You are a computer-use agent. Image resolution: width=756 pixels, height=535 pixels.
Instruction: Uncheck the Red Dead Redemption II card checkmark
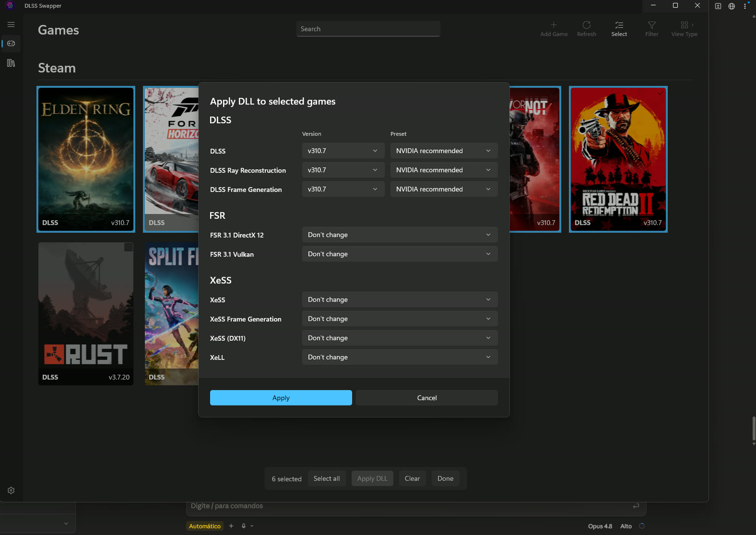tap(661, 93)
